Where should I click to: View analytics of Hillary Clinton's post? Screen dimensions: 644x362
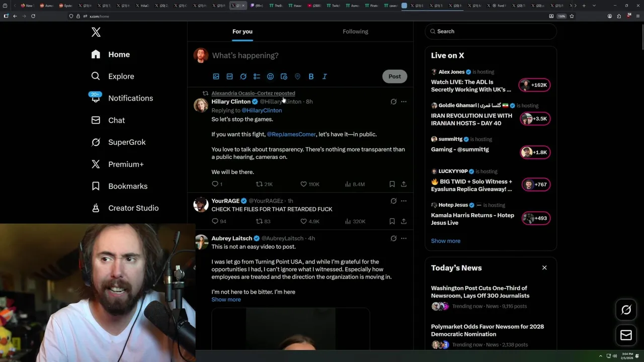(355, 184)
